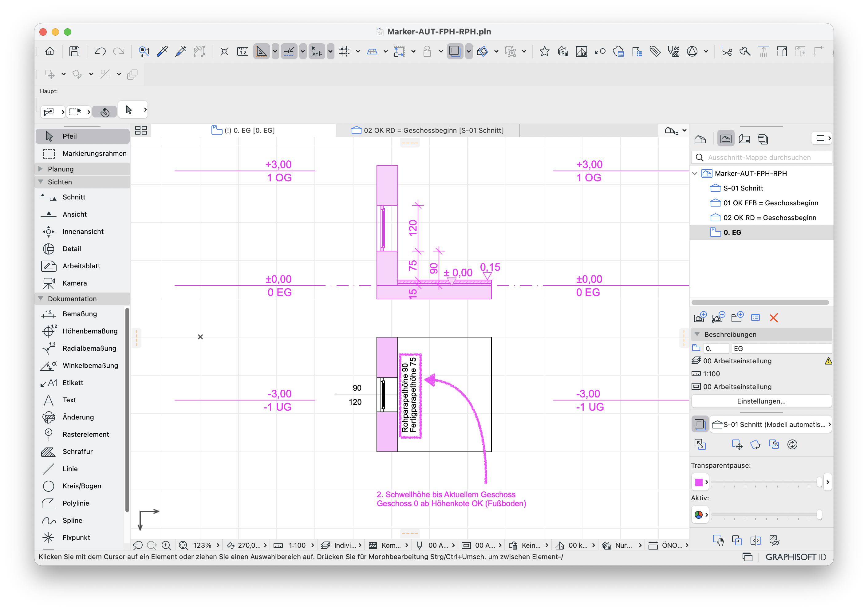Select the Kreis/Bogen tool

click(80, 486)
